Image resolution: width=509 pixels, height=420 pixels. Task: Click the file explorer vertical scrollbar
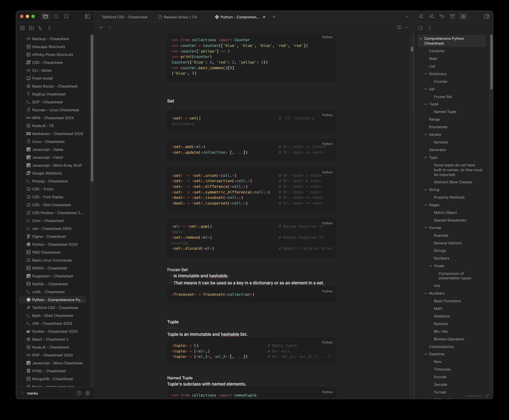92,108
